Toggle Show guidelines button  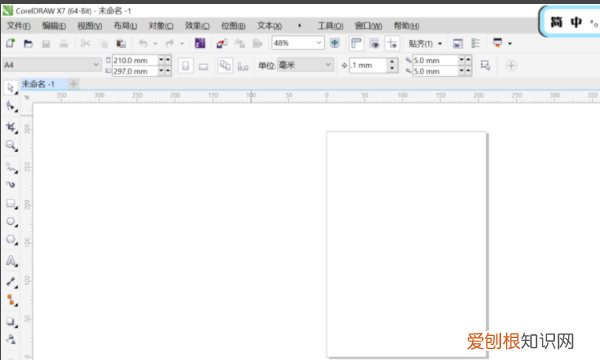392,43
